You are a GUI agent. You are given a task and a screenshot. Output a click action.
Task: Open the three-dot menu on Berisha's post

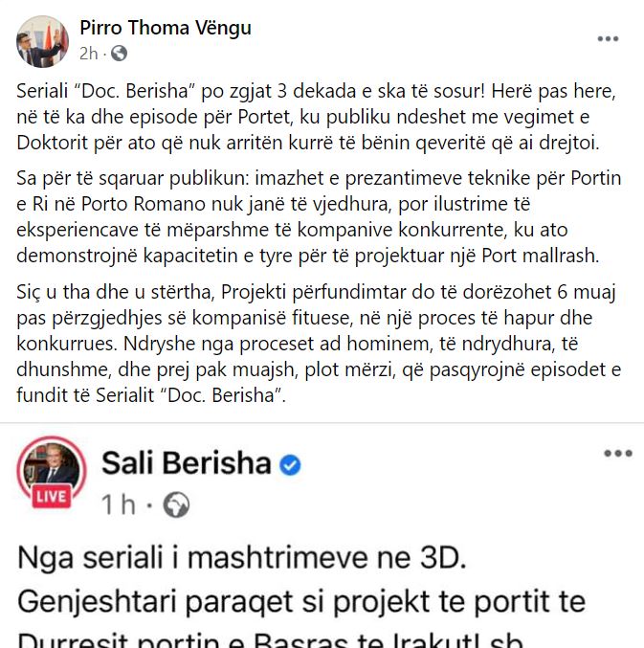click(618, 453)
